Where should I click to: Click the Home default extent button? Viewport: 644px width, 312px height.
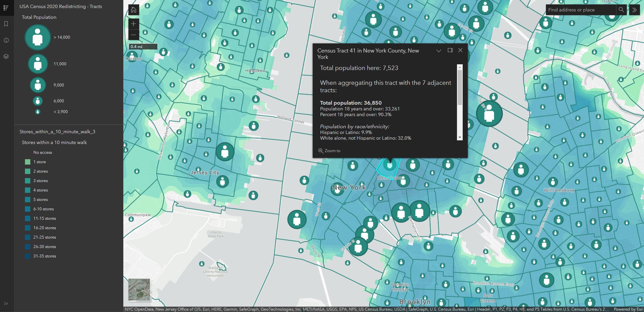pyautogui.click(x=133, y=10)
